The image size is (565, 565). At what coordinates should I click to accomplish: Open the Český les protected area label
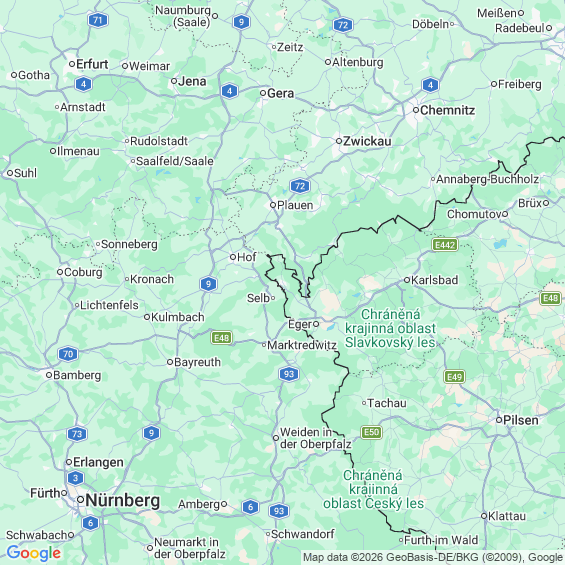point(373,489)
